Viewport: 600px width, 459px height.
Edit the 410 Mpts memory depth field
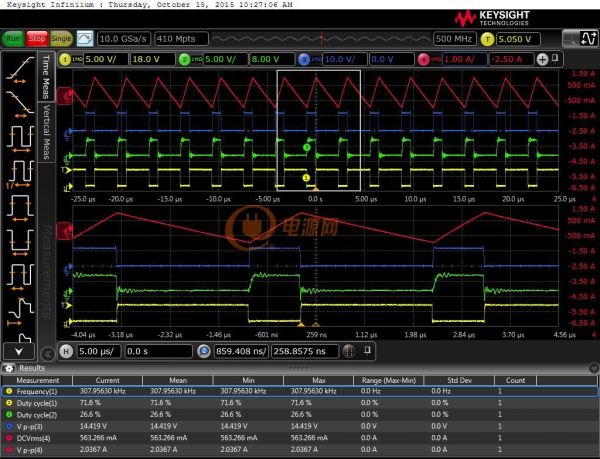[x=181, y=39]
